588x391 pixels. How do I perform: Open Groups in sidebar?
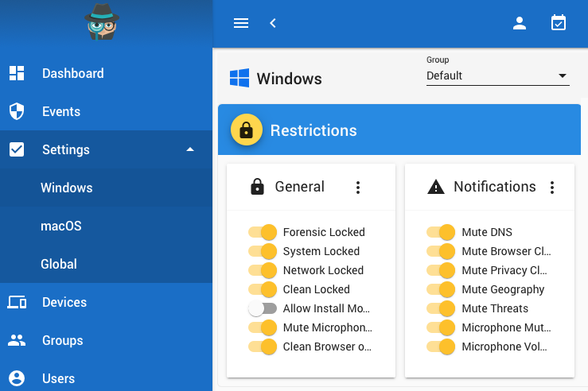pos(106,340)
